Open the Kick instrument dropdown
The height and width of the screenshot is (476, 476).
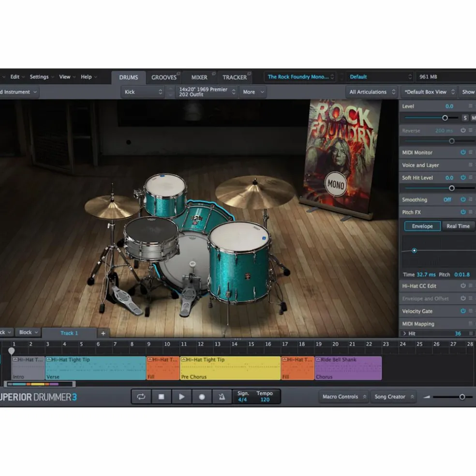tap(143, 92)
